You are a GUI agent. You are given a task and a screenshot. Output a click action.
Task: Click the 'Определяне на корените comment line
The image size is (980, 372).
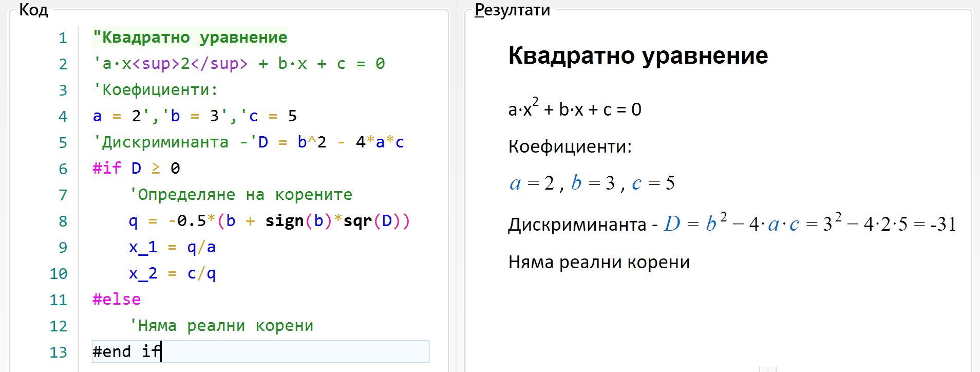click(240, 195)
